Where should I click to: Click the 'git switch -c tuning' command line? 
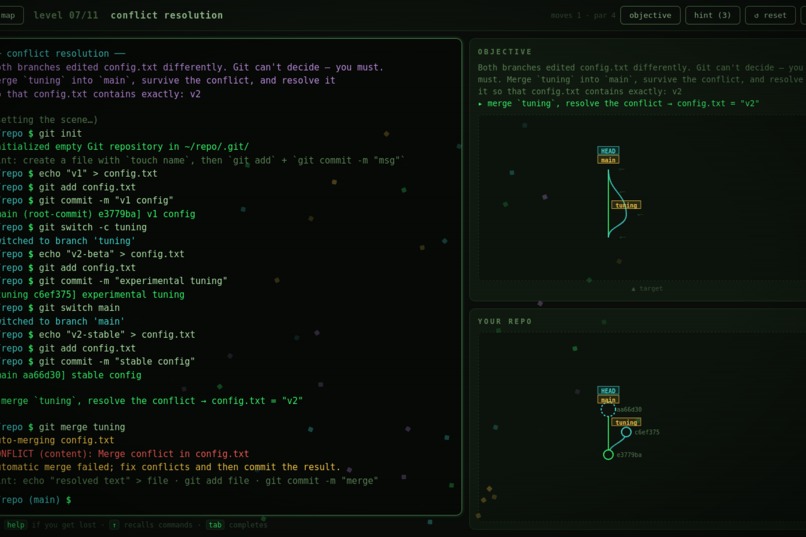[x=74, y=227]
